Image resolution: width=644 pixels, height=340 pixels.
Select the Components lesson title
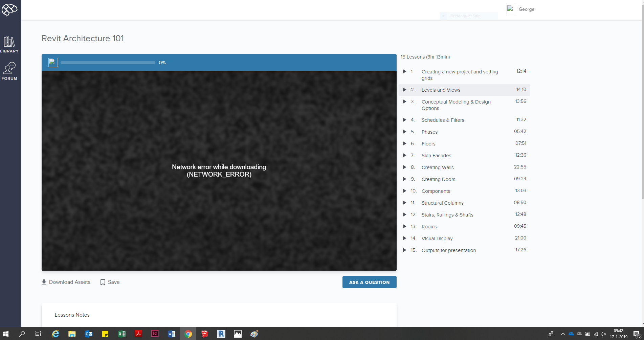[436, 191]
